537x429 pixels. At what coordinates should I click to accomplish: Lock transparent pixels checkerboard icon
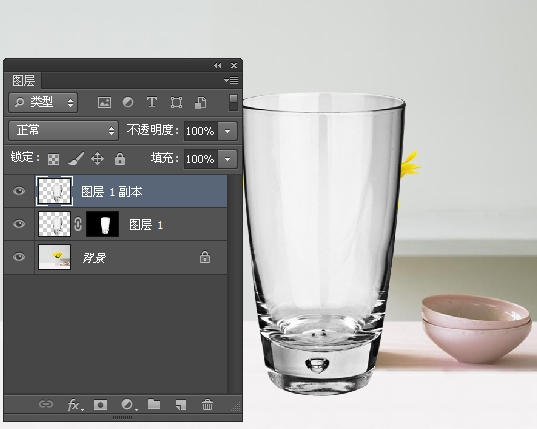coord(53,159)
